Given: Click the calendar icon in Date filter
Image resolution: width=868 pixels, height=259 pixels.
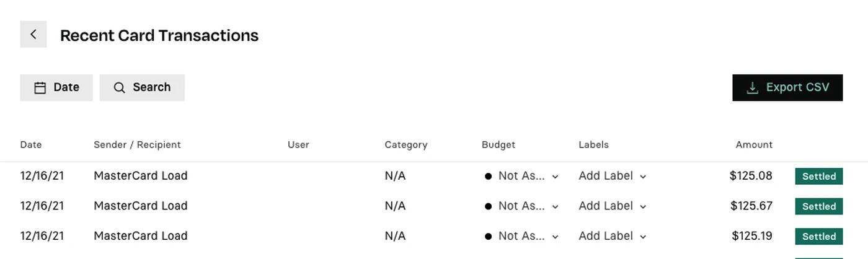Looking at the screenshot, I should click(40, 88).
